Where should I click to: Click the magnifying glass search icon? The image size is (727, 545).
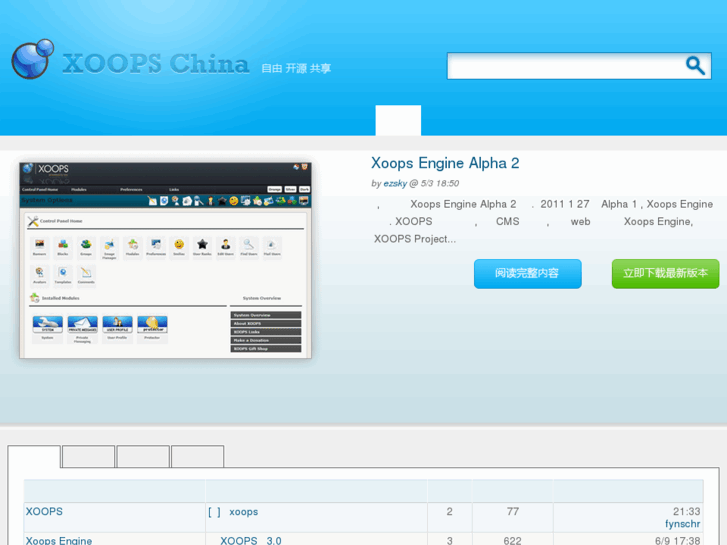click(695, 66)
